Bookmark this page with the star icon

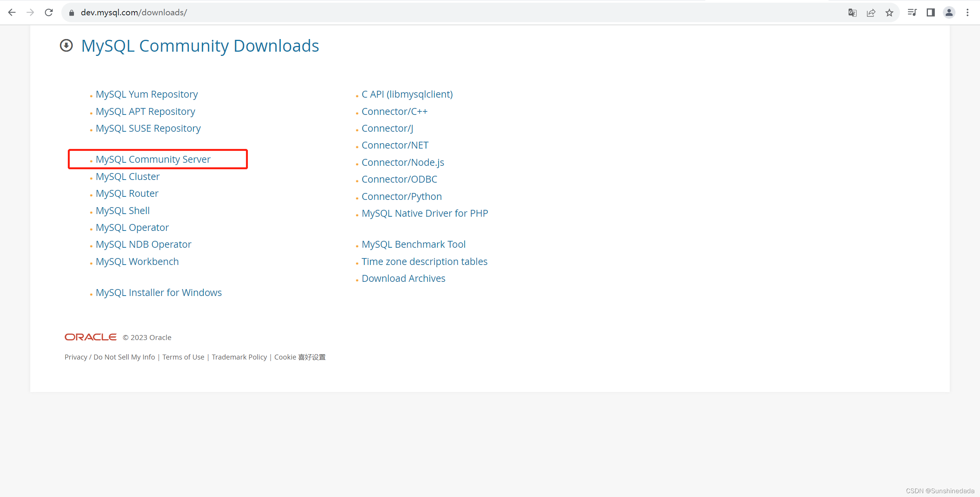[x=889, y=13]
